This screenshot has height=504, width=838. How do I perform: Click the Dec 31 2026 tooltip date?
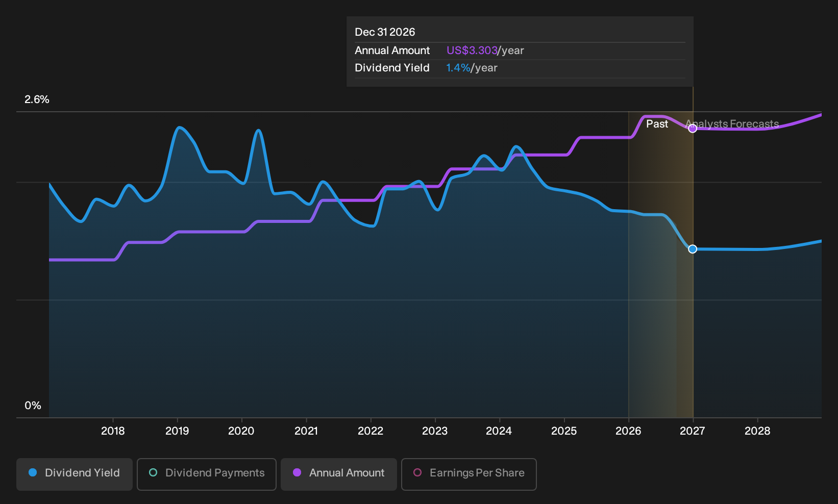385,32
